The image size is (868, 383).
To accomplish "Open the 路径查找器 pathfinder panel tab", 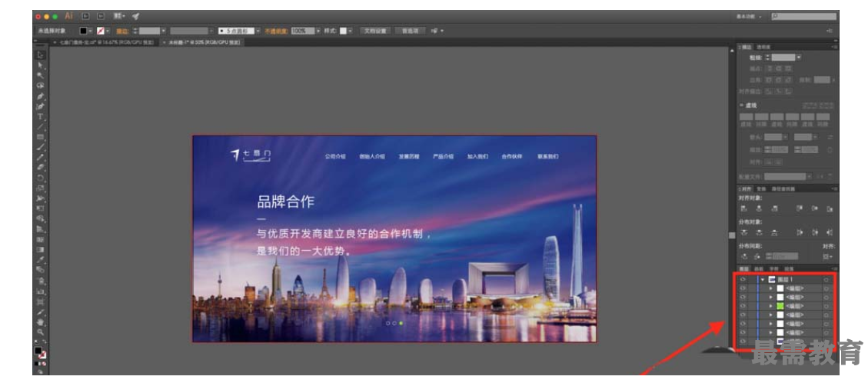I will 783,188.
